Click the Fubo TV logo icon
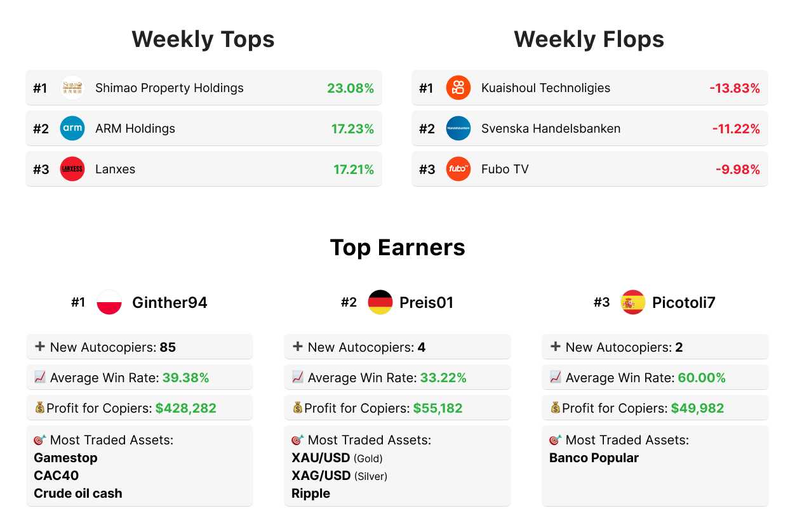Viewport: 795px width, 532px height. [x=458, y=169]
